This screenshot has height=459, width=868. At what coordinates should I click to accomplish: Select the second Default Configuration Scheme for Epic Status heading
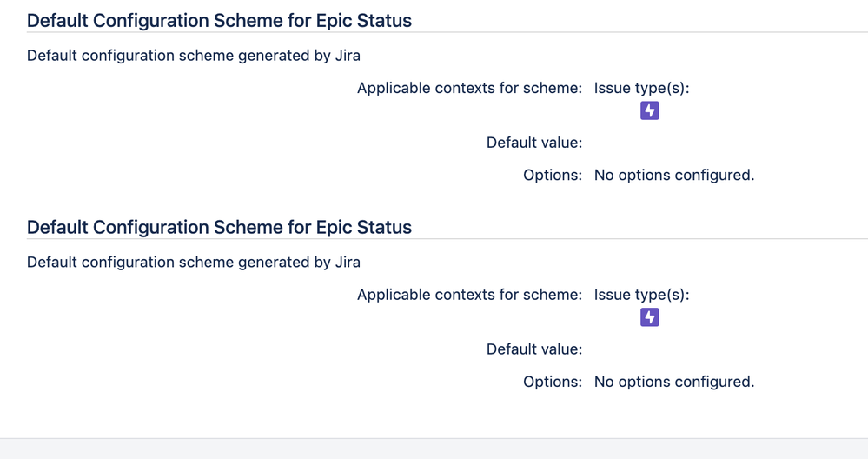coord(219,227)
